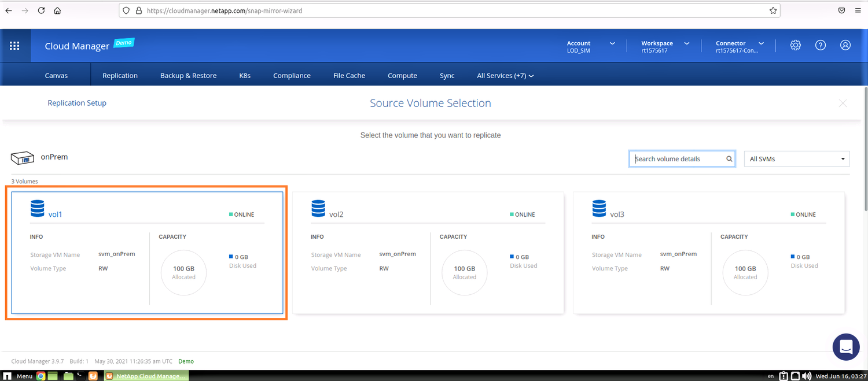The image size is (868, 381).
Task: Click the clipboard notification tray icon
Action: [784, 376]
